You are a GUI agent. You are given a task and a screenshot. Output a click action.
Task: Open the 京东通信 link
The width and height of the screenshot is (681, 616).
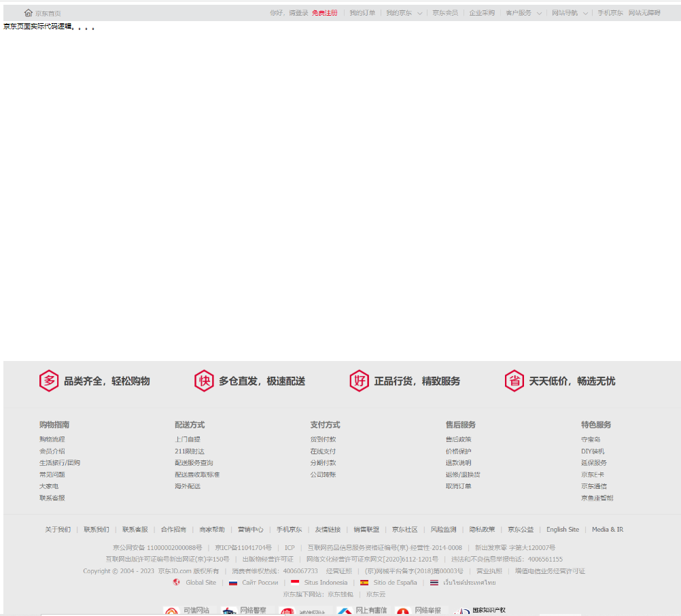[x=594, y=486]
